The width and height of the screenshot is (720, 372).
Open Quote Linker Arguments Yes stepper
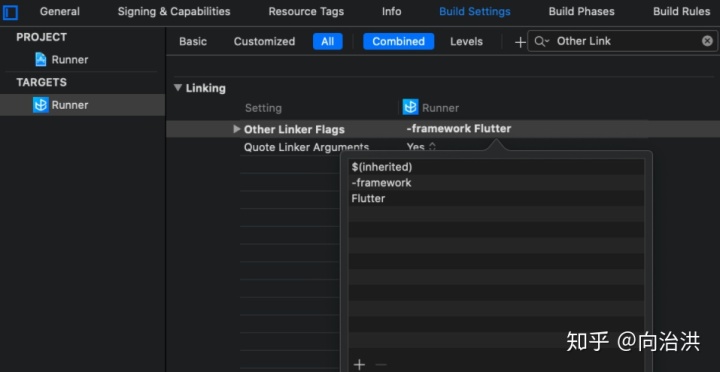[432, 147]
